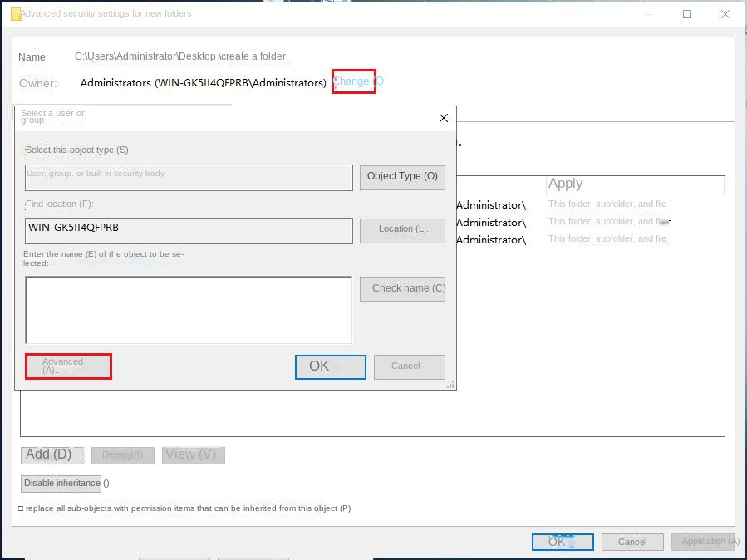747x560 pixels.
Task: Click the Add (D) button
Action: (52, 454)
